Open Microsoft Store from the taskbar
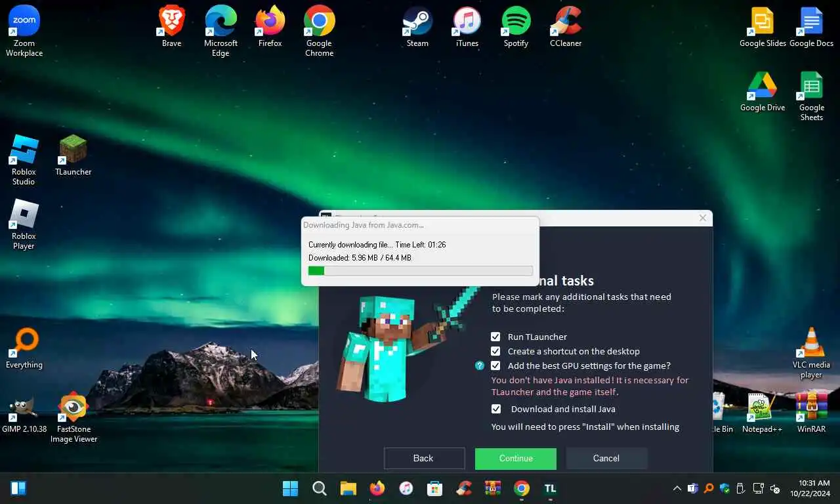Screen dimensions: 840x504 (x=434, y=488)
